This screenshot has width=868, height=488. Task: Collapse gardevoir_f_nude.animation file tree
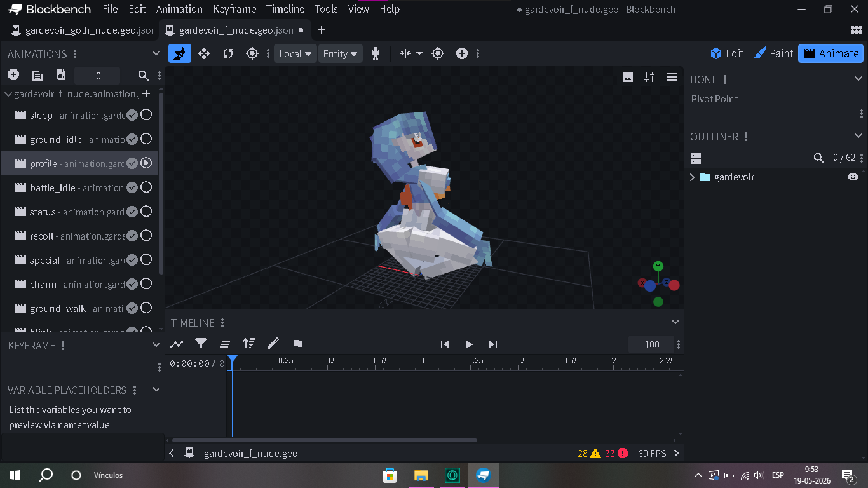click(x=8, y=94)
